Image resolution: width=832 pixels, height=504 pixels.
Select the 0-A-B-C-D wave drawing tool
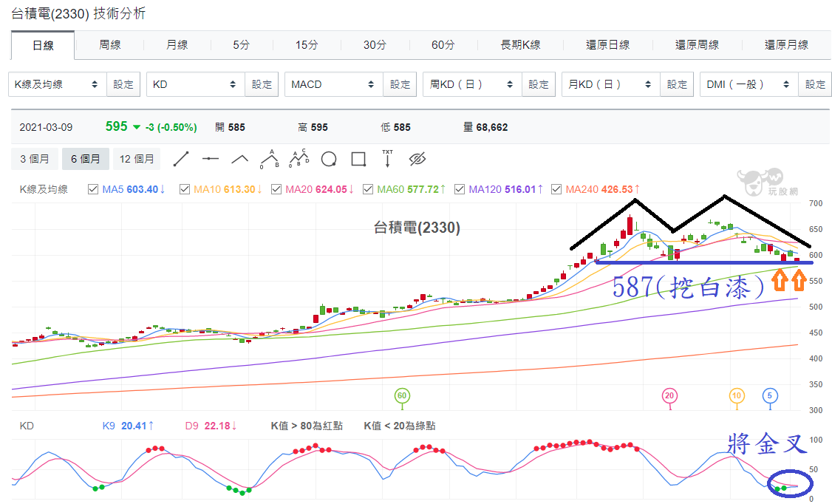299,158
